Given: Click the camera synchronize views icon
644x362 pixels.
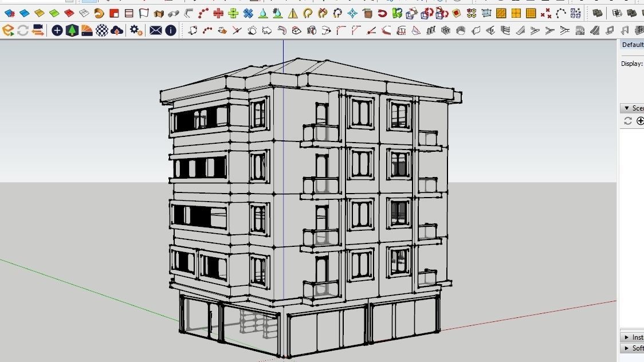Looking at the screenshot, I should (x=38, y=30).
